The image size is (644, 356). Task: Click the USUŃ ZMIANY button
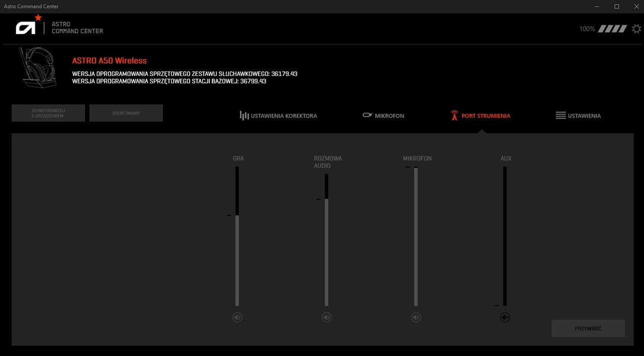pyautogui.click(x=126, y=113)
